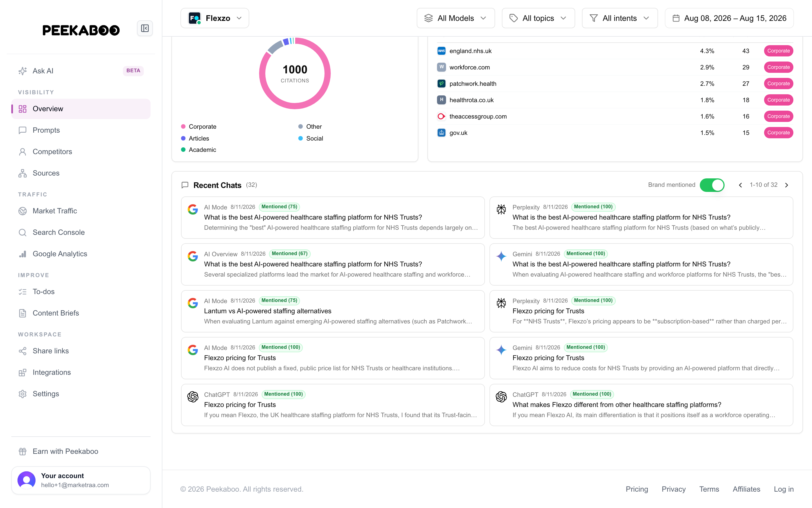Image resolution: width=812 pixels, height=508 pixels.
Task: Click the Integrations blocks icon
Action: [x=23, y=372]
